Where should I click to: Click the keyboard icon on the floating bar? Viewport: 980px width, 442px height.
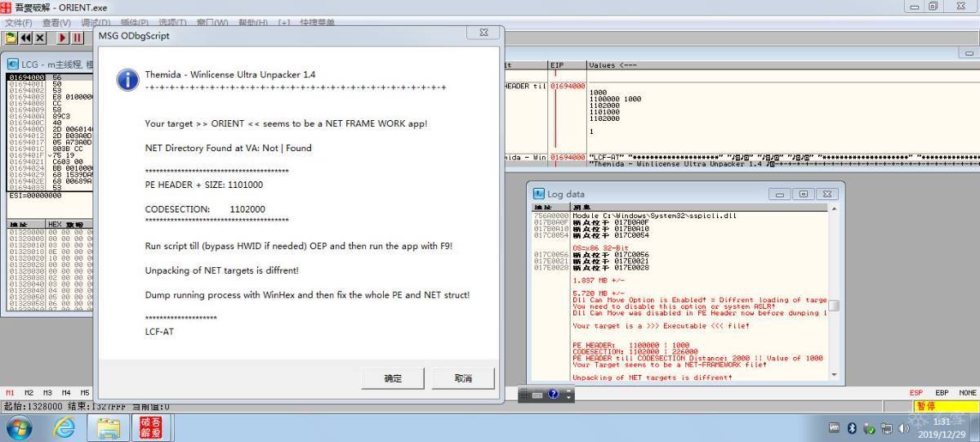[x=537, y=395]
